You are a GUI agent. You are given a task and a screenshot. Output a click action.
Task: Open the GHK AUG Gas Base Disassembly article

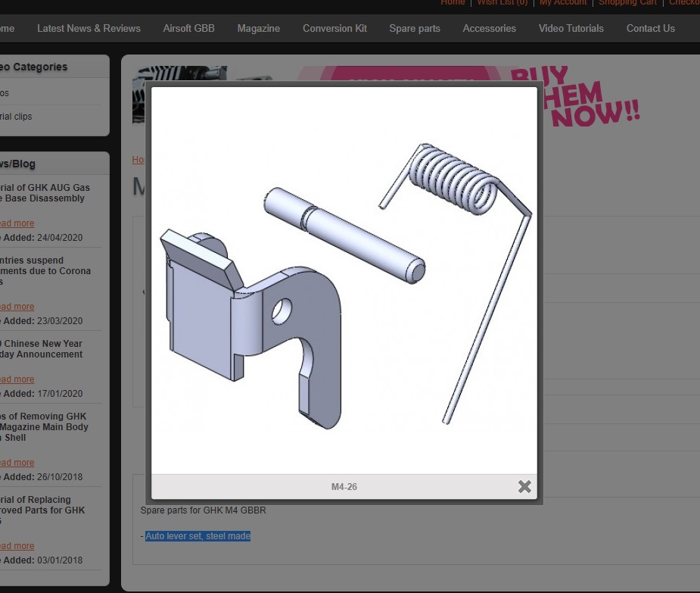45,193
